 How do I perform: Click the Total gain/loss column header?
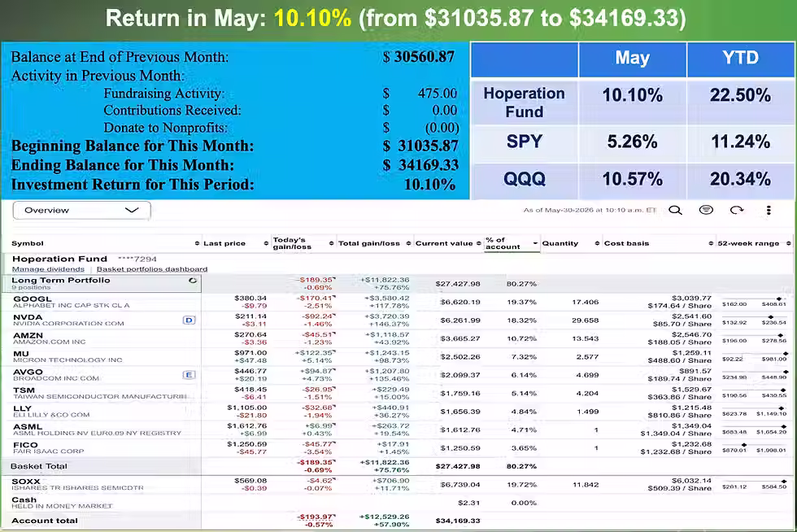(369, 243)
